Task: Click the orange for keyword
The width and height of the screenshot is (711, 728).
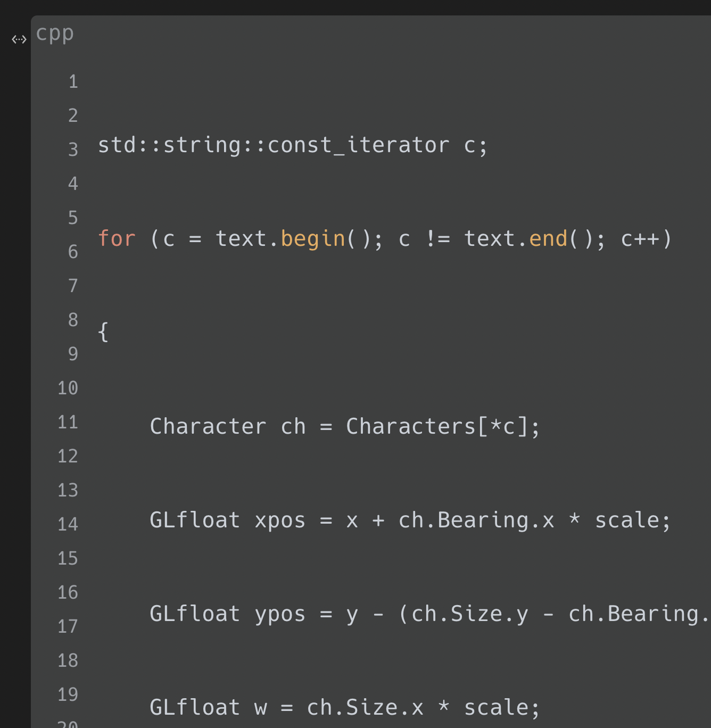Action: click(x=117, y=239)
